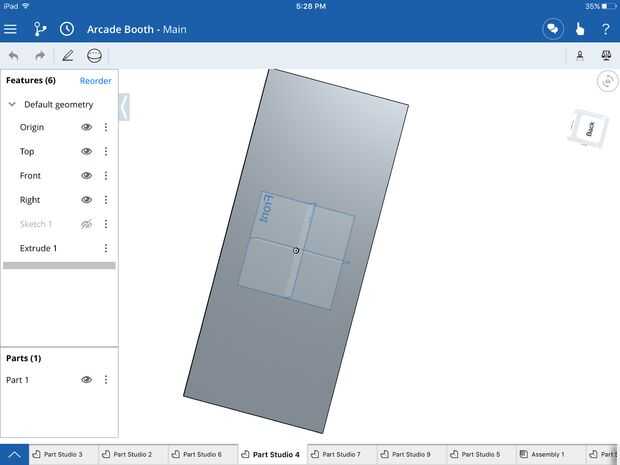Tap the view rotation control icon

pos(607,81)
